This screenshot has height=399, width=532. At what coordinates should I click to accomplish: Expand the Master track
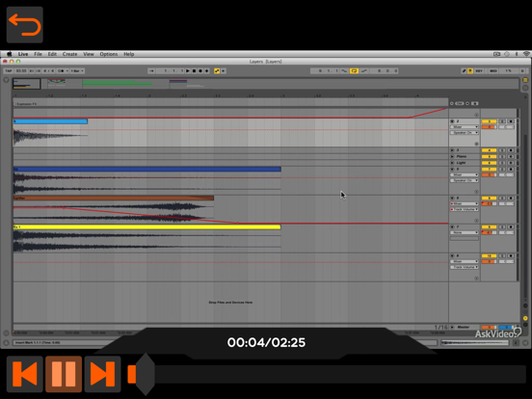(452, 327)
